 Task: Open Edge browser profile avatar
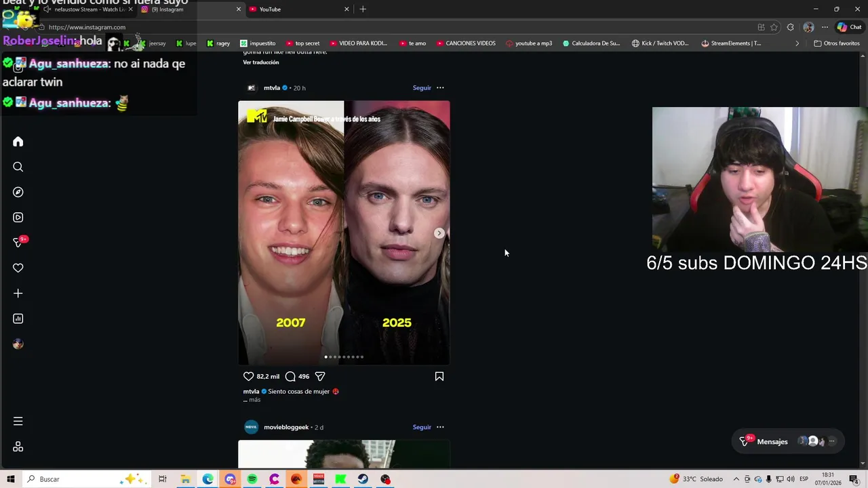point(808,27)
